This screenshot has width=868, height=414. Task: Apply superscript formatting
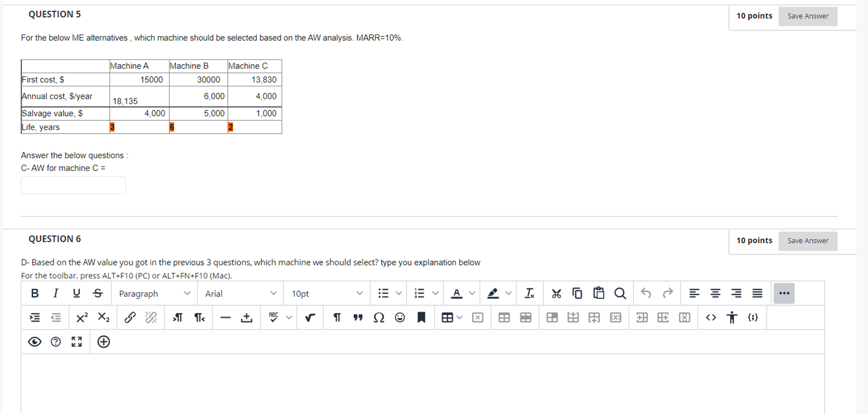tap(82, 318)
